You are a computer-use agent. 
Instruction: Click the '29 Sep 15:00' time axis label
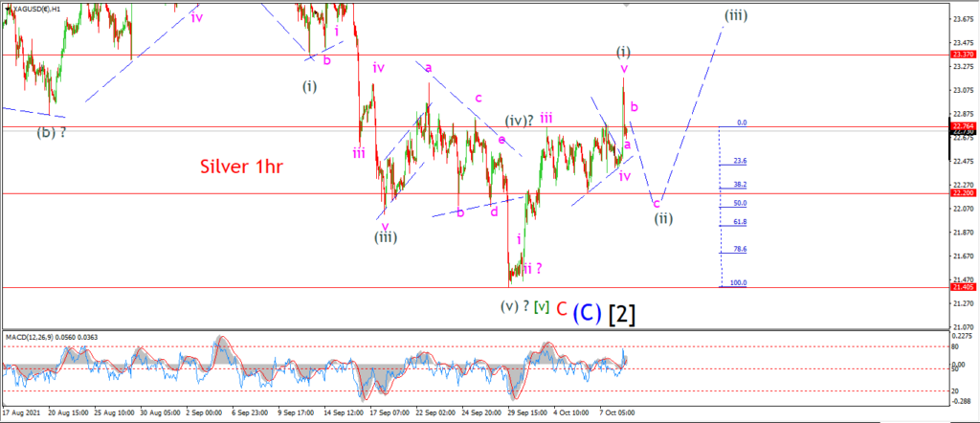pos(528,413)
